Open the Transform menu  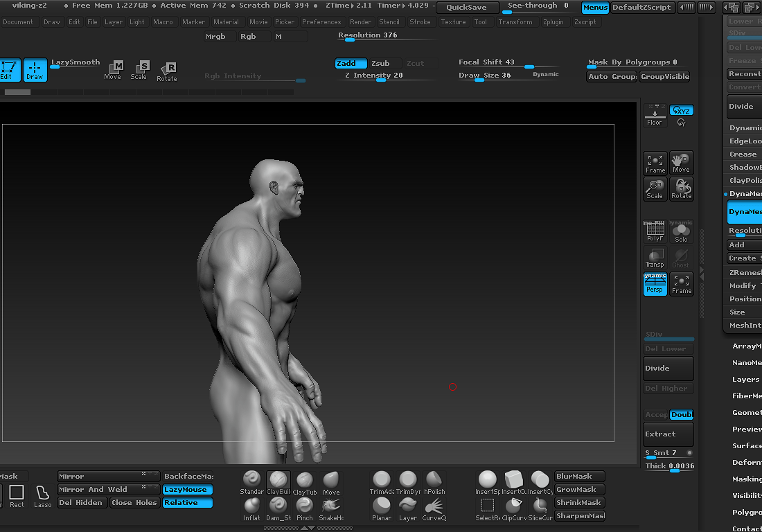[x=515, y=22]
